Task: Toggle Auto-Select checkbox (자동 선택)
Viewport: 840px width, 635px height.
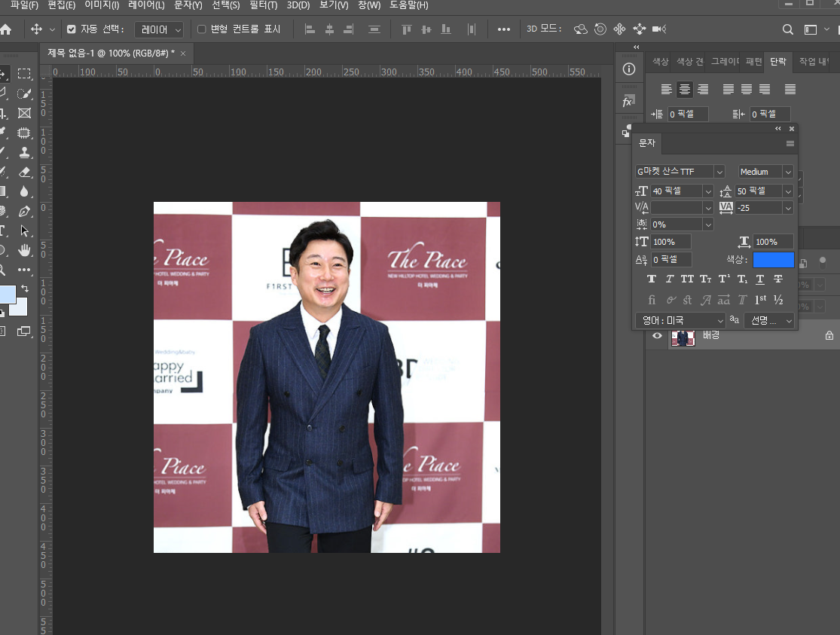Action: 72,29
